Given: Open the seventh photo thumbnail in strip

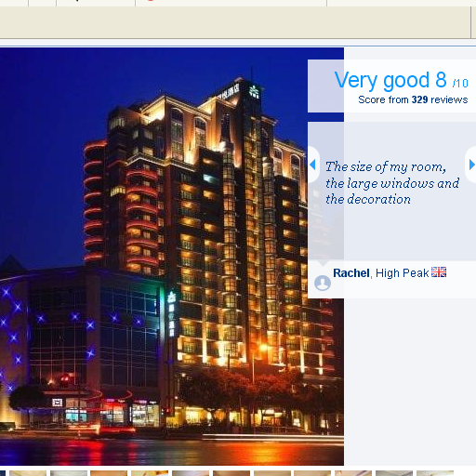Looking at the screenshot, I should [231, 473].
